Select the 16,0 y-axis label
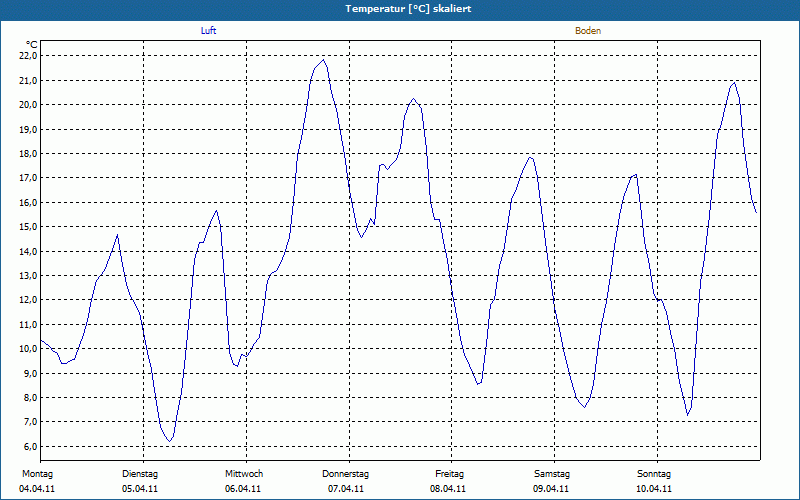Screen dimensions: 800x500 click(x=29, y=203)
